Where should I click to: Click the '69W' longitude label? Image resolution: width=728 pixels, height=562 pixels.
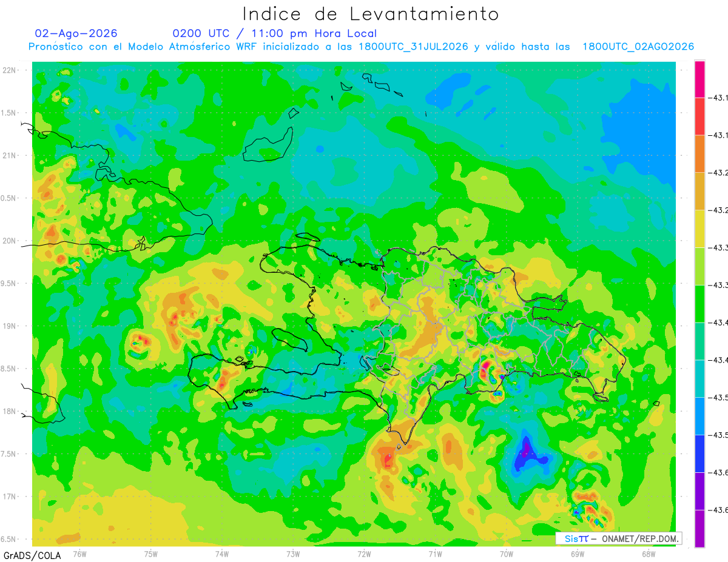tap(578, 554)
